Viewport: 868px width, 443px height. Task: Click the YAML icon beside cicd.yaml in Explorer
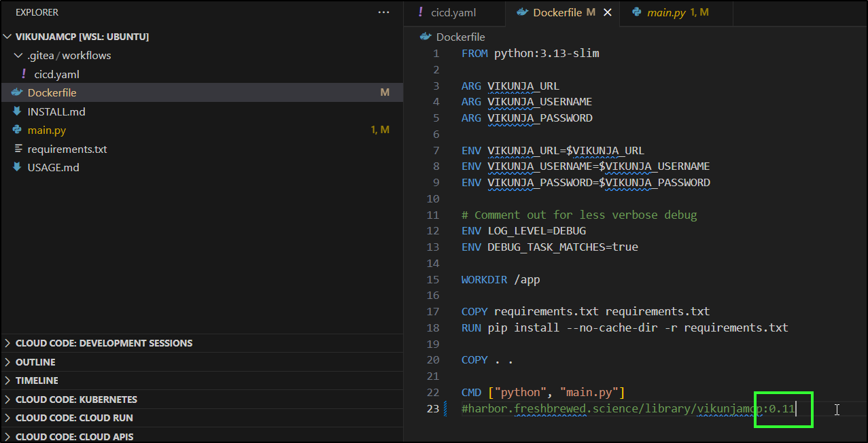(24, 74)
